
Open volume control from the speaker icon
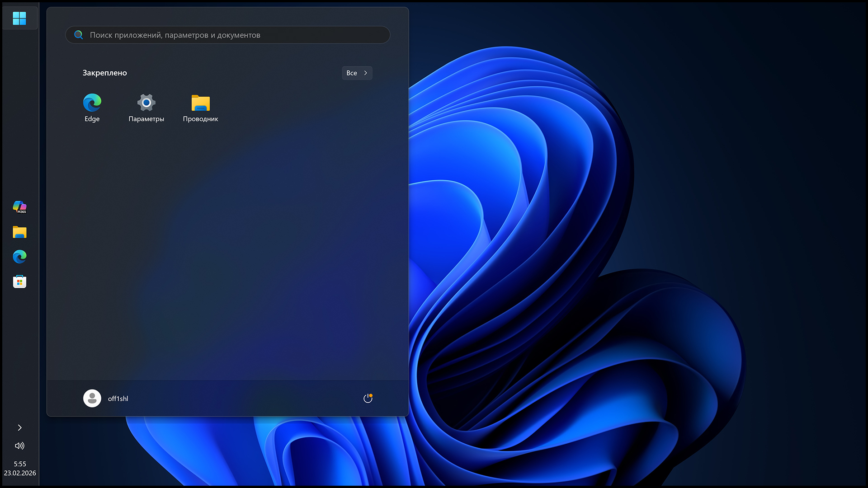(x=19, y=446)
